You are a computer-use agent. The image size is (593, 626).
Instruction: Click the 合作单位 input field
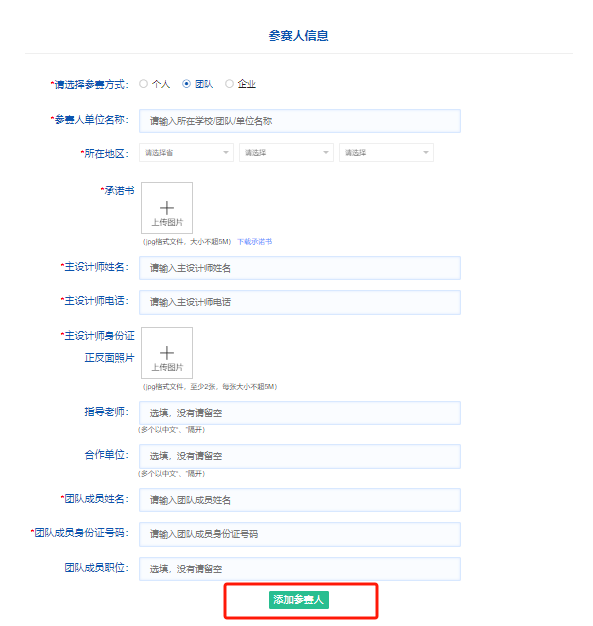pos(300,456)
